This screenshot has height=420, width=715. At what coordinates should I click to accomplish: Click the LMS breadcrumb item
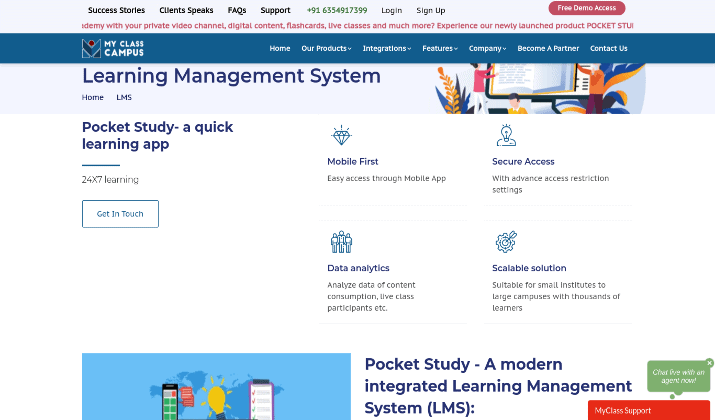[x=124, y=97]
